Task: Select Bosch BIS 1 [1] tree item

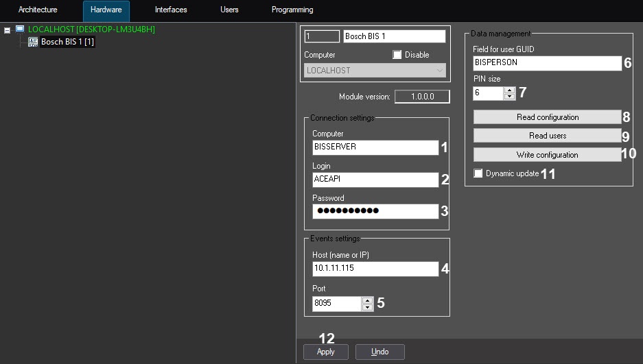Action: coord(67,42)
